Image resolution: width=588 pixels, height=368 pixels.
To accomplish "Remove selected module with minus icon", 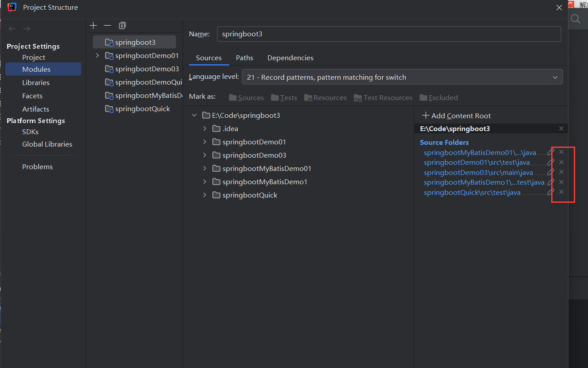I will (107, 26).
